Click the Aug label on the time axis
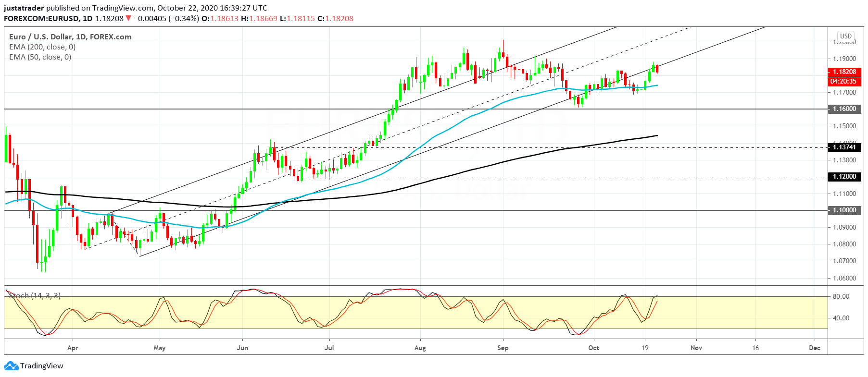The image size is (868, 377). coord(420,348)
